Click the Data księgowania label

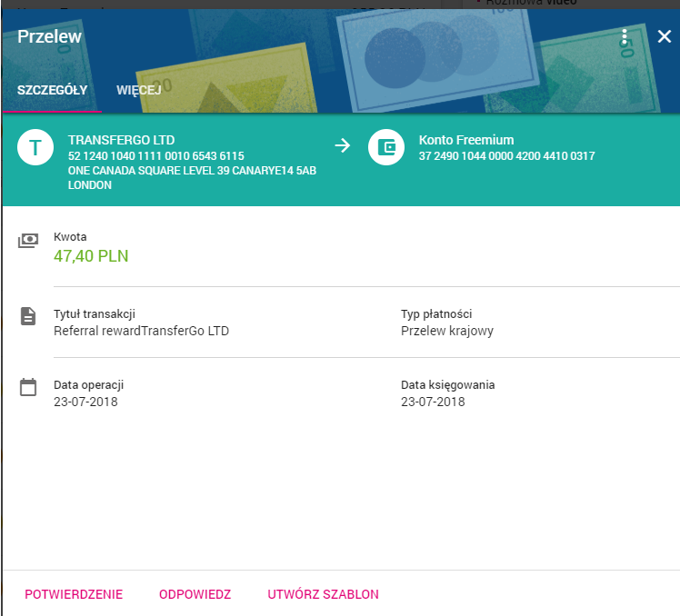[x=448, y=385]
